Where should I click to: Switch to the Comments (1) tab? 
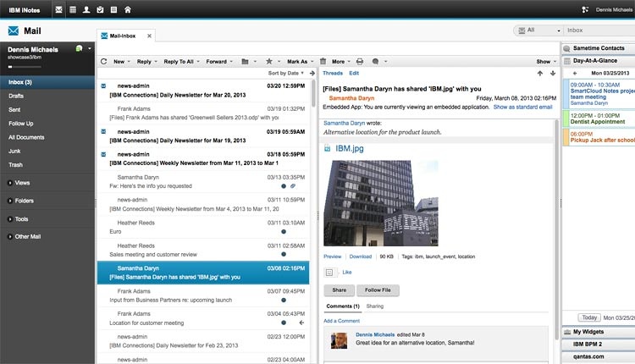(343, 306)
